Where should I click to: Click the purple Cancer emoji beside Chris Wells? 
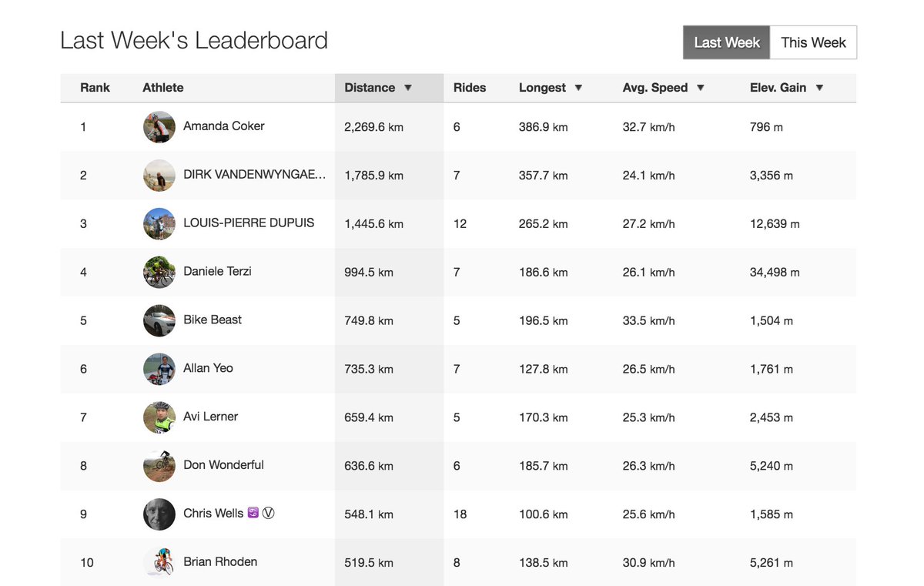pos(253,513)
